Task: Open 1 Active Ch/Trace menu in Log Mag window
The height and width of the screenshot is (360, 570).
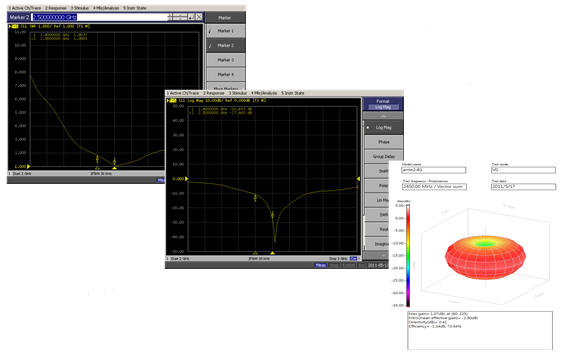Action: [182, 93]
